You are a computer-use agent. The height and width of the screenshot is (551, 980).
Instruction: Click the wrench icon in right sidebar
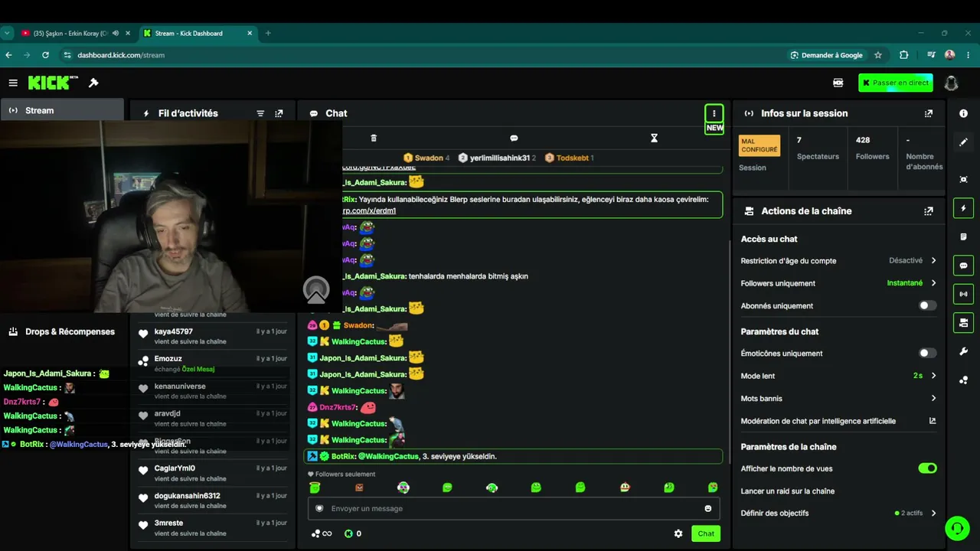pyautogui.click(x=963, y=351)
